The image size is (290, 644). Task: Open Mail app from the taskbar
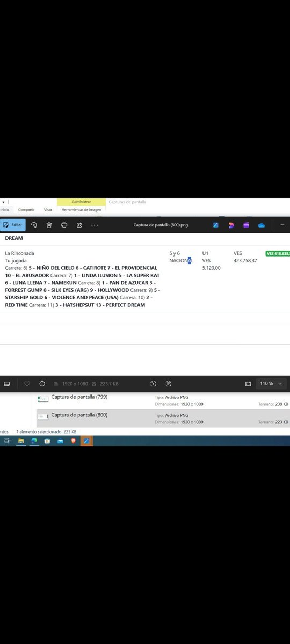point(61,441)
